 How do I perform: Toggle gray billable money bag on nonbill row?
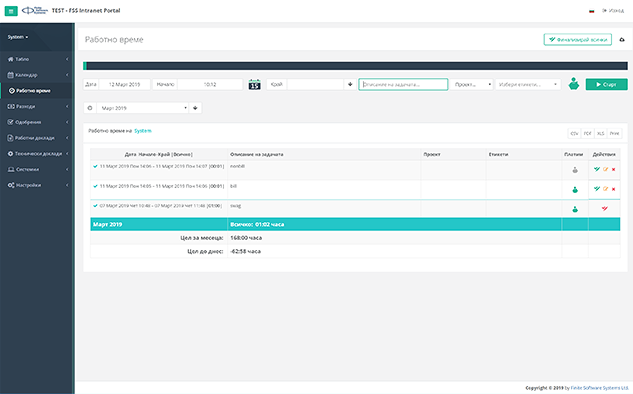[575, 170]
